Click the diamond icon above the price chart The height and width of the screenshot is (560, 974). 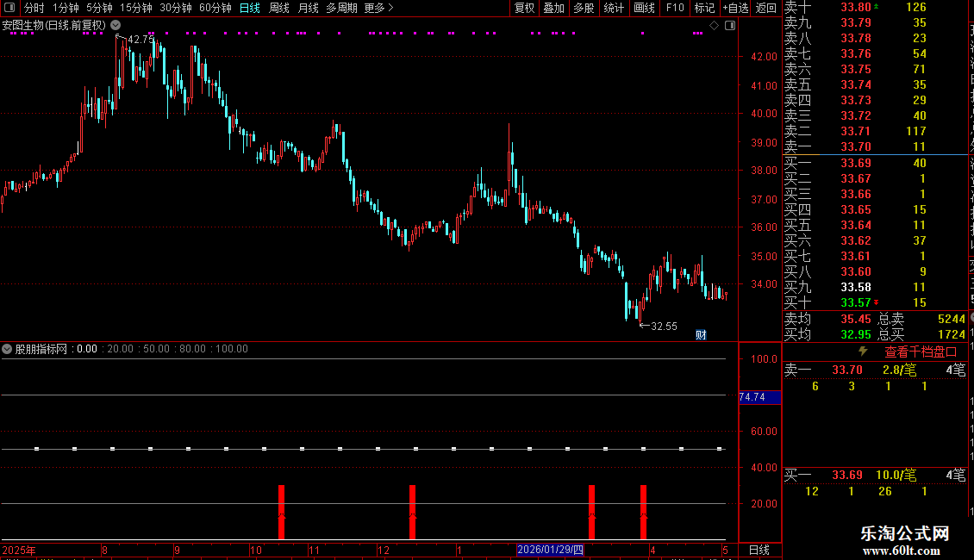[x=714, y=26]
